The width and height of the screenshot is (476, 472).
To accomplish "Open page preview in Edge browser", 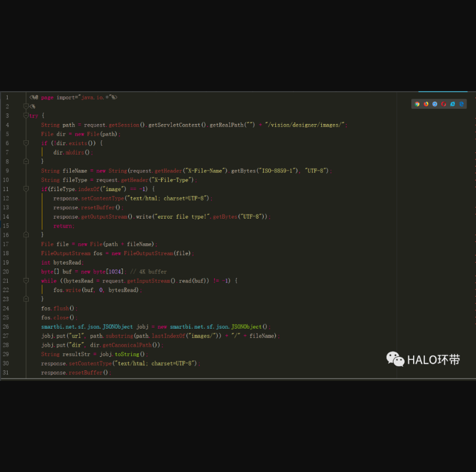I will click(x=462, y=104).
